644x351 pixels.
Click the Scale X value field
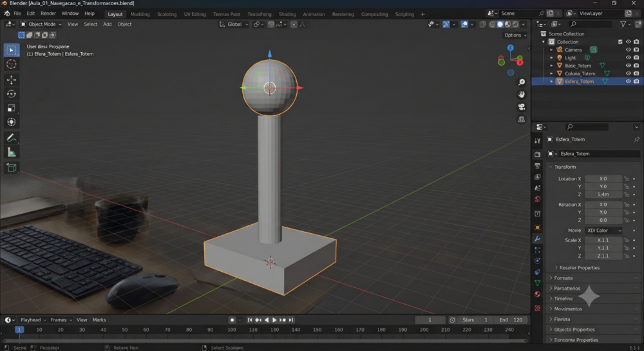[603, 241]
